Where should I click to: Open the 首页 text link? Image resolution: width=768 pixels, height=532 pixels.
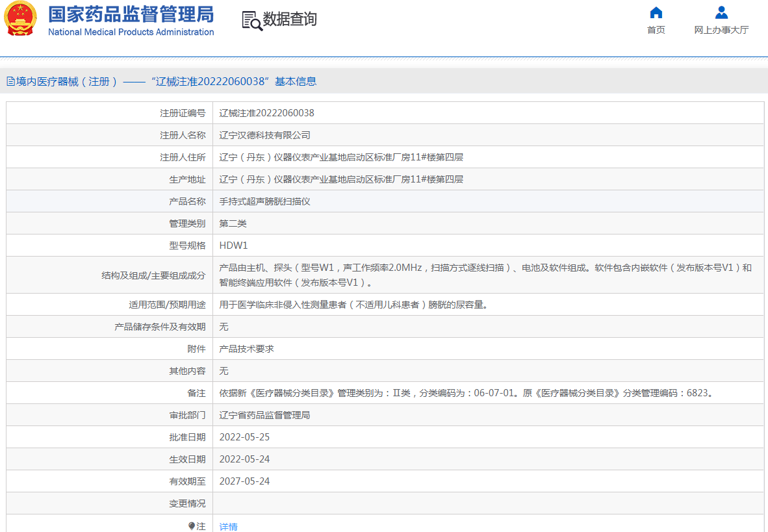(656, 30)
